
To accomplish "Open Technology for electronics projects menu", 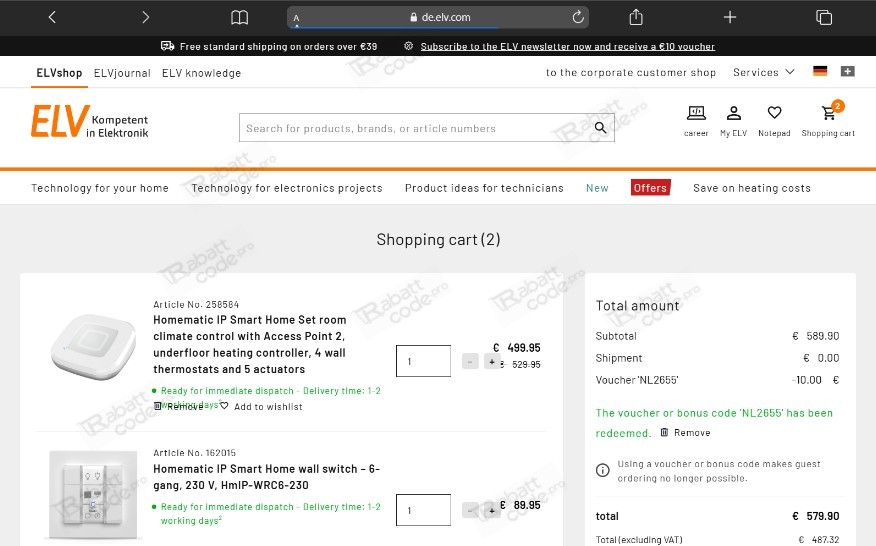I will (287, 188).
